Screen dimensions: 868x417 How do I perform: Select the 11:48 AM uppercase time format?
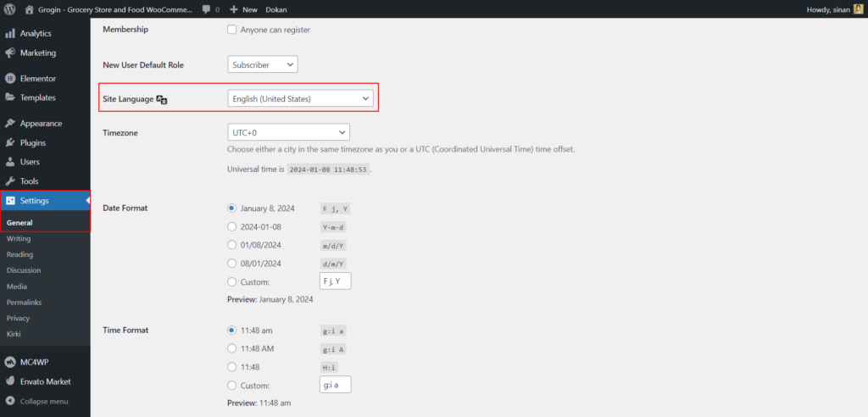click(232, 348)
